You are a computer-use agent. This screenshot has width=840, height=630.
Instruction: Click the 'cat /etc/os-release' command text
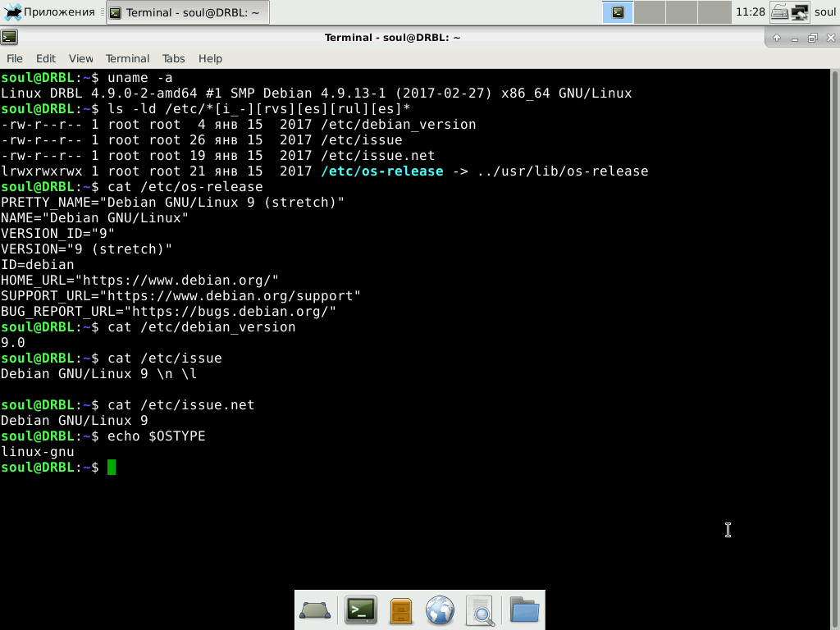click(185, 187)
